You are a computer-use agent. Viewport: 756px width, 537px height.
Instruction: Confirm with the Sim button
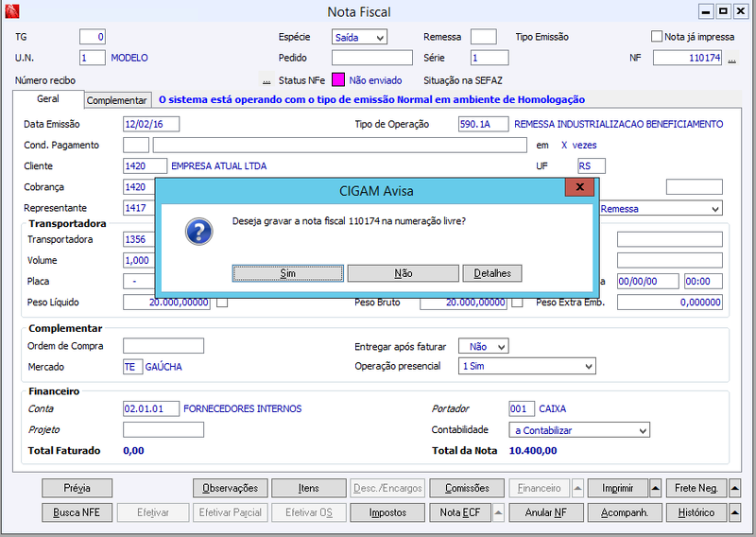click(288, 273)
